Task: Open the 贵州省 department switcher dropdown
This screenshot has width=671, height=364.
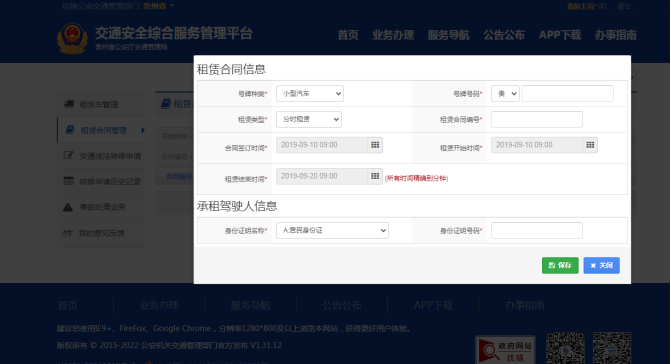Action: 158,6
